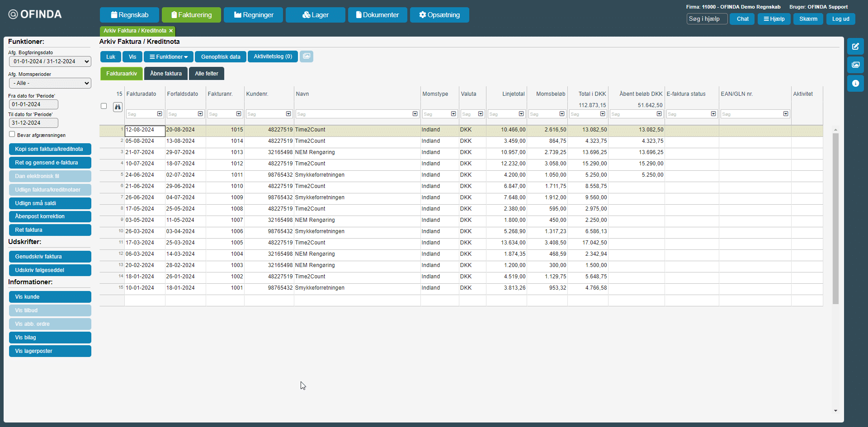This screenshot has height=427, width=868.
Task: Close the Arkiv Faktura / Kreditnota tab
Action: [171, 31]
